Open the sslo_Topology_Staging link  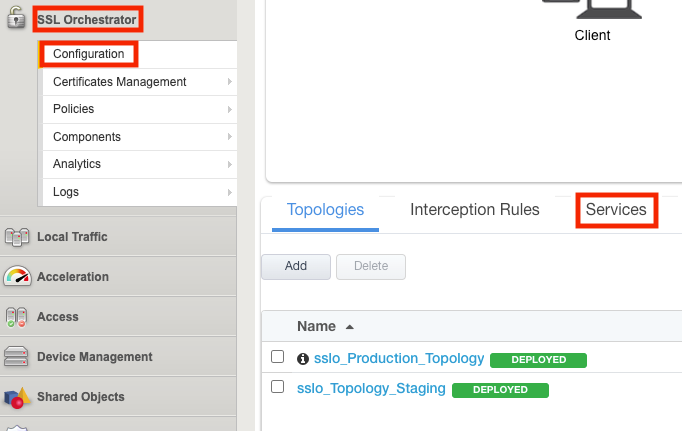372,388
